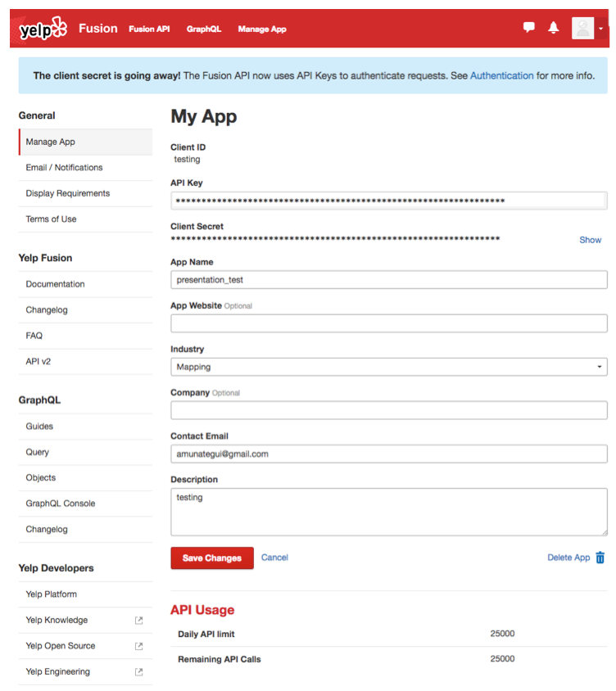This screenshot has height=691, width=616.
Task: Open the Industry dropdown showing Mapping
Action: pyautogui.click(x=389, y=367)
